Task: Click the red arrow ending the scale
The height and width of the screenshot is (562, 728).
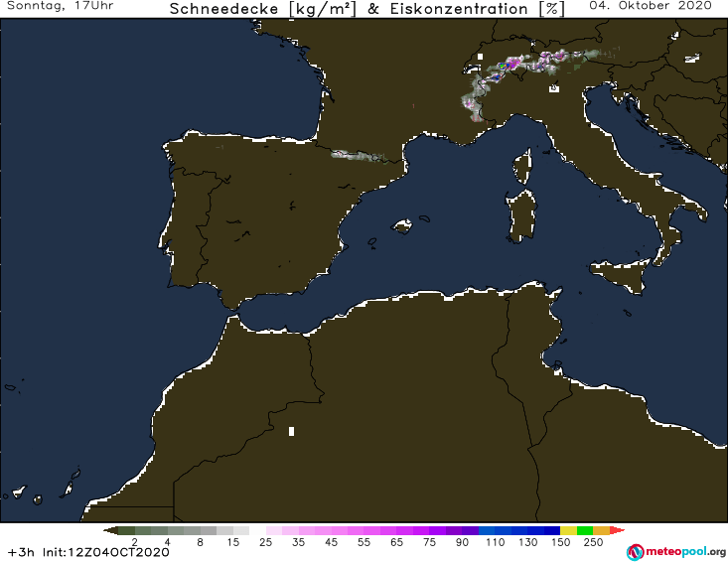Action: [617, 530]
